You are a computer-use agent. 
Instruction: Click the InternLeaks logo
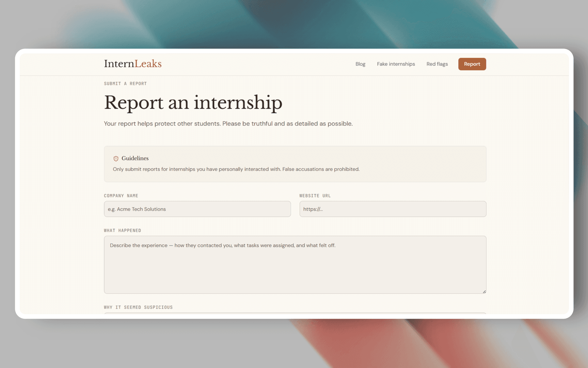pos(133,64)
